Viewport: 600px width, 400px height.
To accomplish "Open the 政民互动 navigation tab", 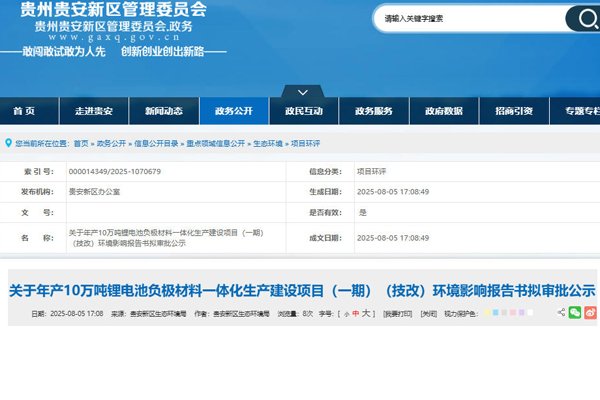I will [304, 111].
